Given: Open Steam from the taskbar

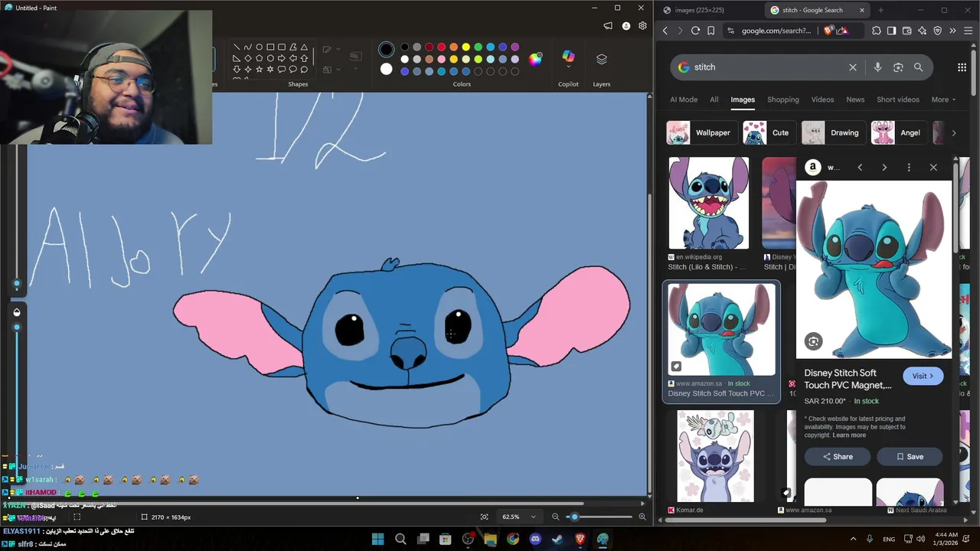Looking at the screenshot, I should click(557, 539).
